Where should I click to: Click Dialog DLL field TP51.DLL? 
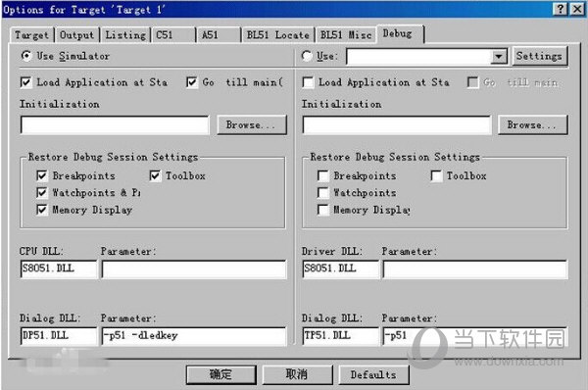tap(340, 336)
